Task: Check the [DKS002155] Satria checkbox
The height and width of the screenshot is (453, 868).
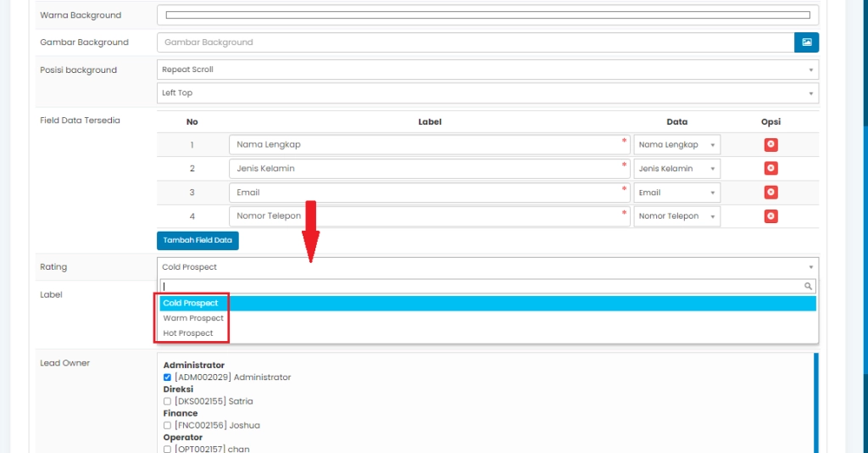Action: coord(167,401)
